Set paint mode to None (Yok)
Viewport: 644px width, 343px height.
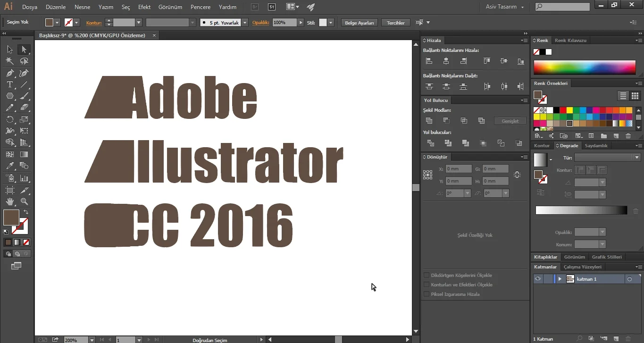click(26, 242)
